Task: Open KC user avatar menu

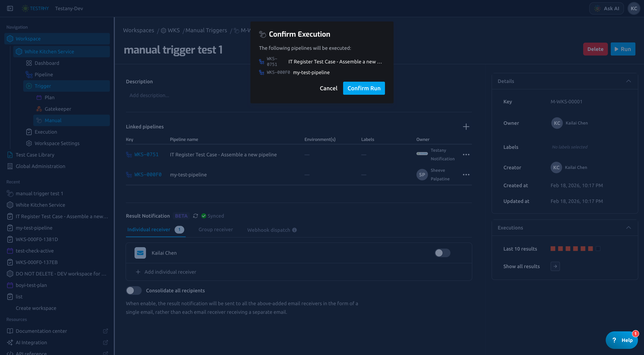Action: click(x=634, y=9)
